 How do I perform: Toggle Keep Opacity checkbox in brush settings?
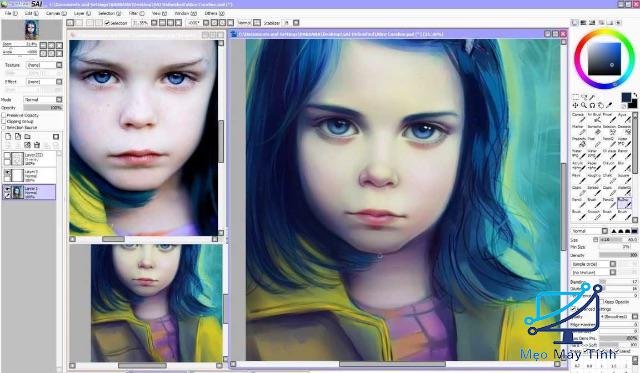(602, 302)
